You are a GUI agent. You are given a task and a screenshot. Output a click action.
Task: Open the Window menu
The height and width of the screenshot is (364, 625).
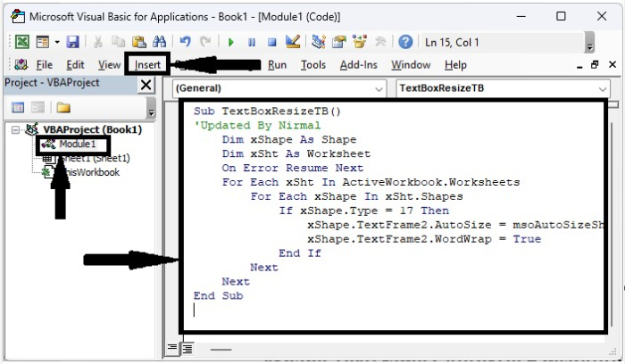[411, 65]
